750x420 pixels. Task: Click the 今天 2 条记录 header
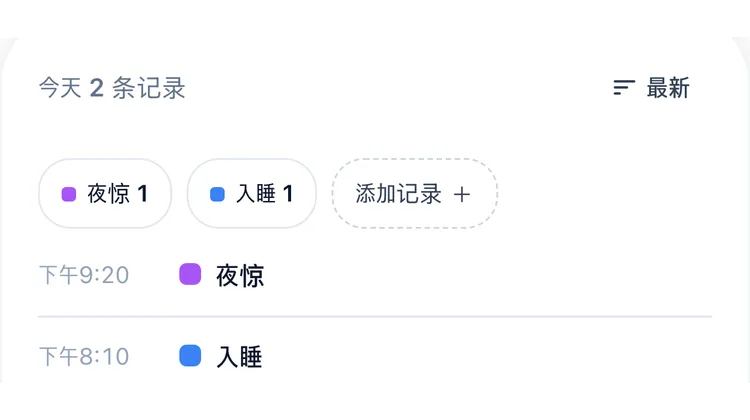tap(112, 88)
